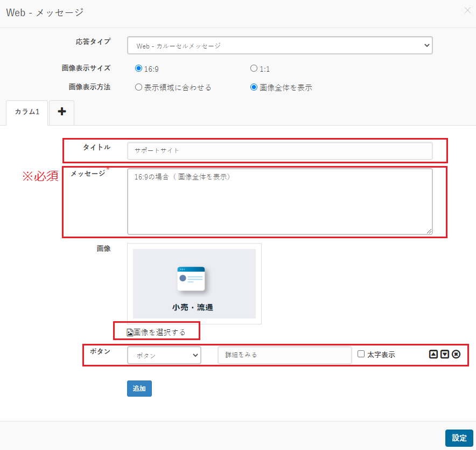Select the 1:1 image size option

coord(254,68)
